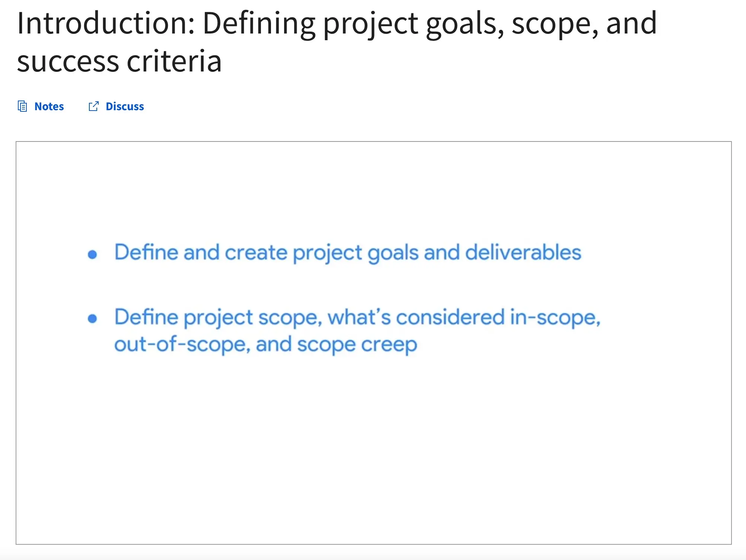Click the word "scope," in the heading
The width and height of the screenshot is (746, 560).
555,24
